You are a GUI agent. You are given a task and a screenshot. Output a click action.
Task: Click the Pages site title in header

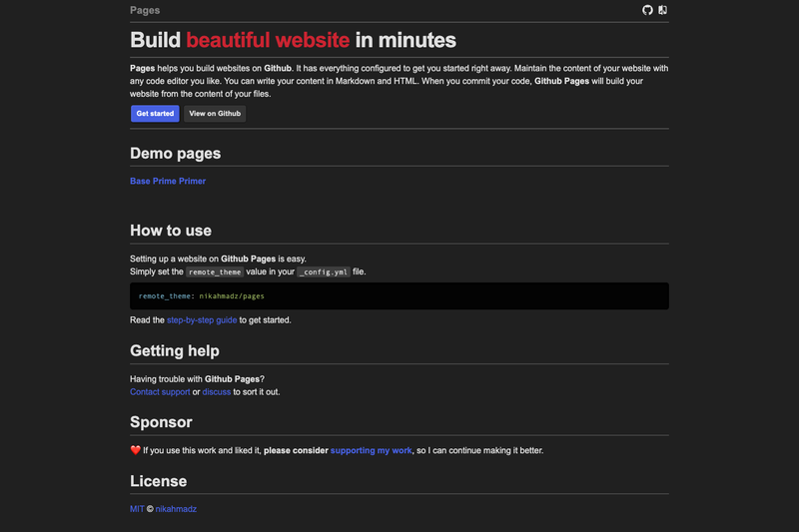pyautogui.click(x=145, y=10)
